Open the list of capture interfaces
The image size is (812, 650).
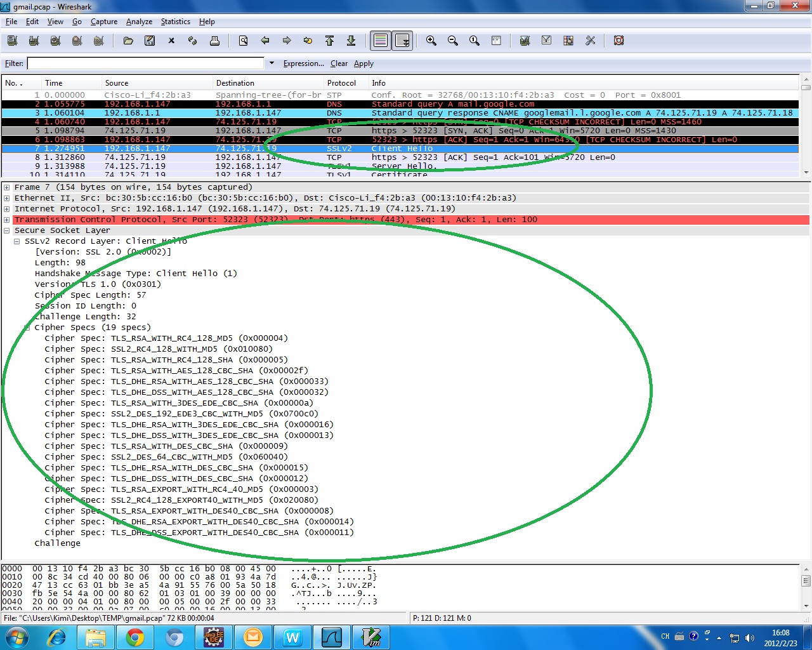12,41
